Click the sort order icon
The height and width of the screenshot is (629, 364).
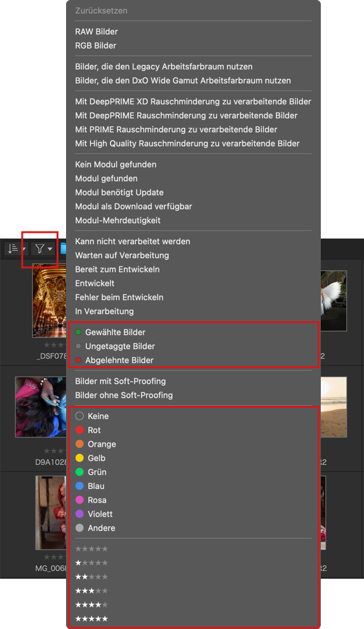(x=13, y=249)
